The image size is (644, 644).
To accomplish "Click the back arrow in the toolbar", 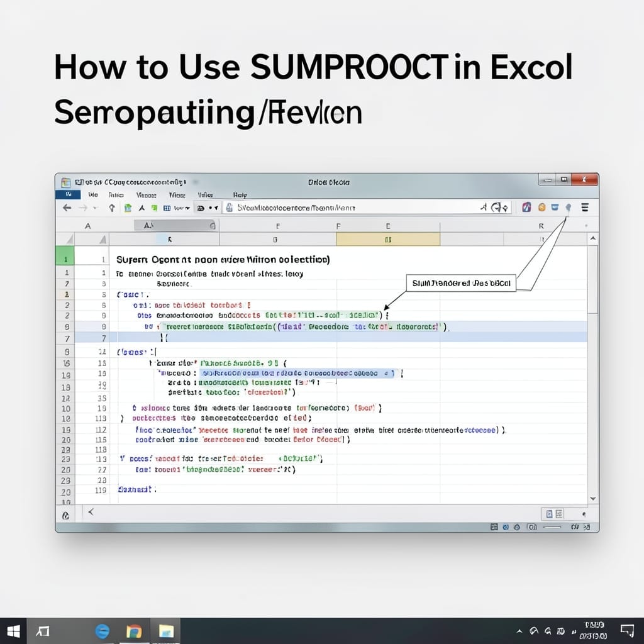I will click(67, 208).
